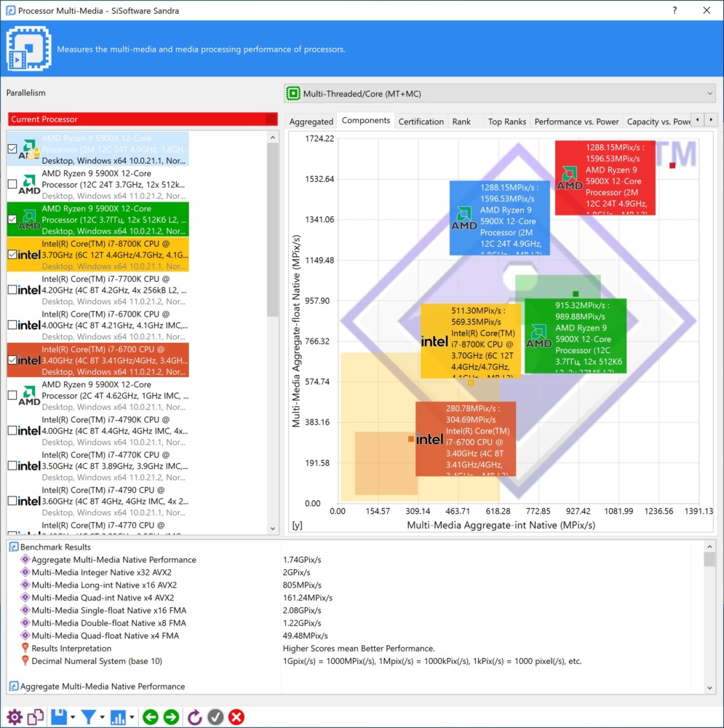Image resolution: width=724 pixels, height=728 pixels.
Task: Click the red 5900X chart label box
Action: pos(605,178)
